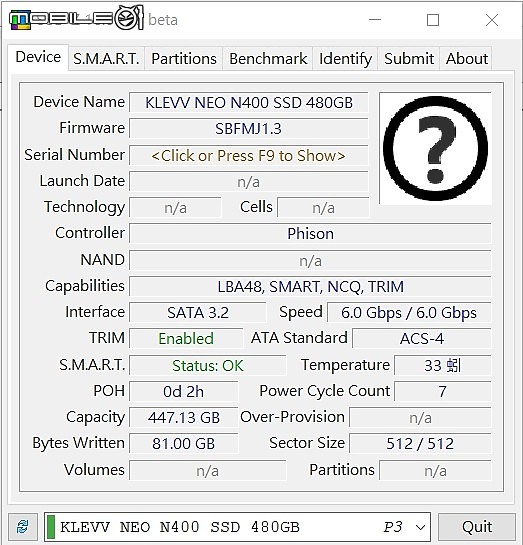
Task: Reveal serial number via Click or Press F9 field
Action: click(248, 155)
